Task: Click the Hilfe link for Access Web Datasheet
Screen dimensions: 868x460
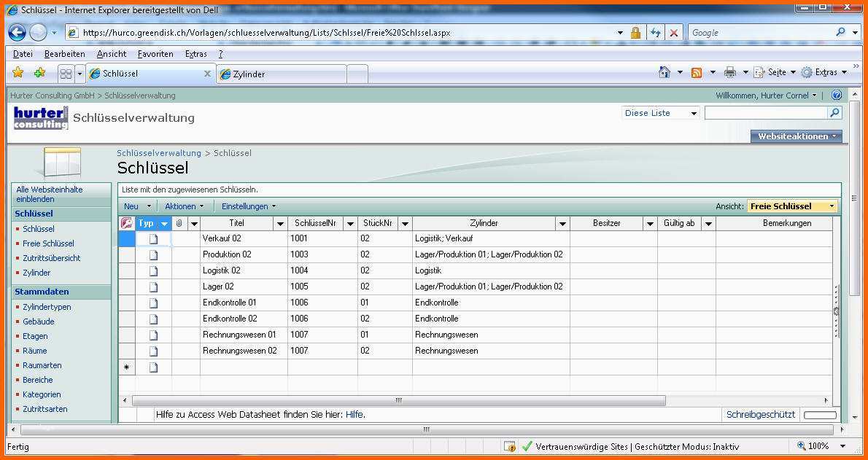Action: 354,415
